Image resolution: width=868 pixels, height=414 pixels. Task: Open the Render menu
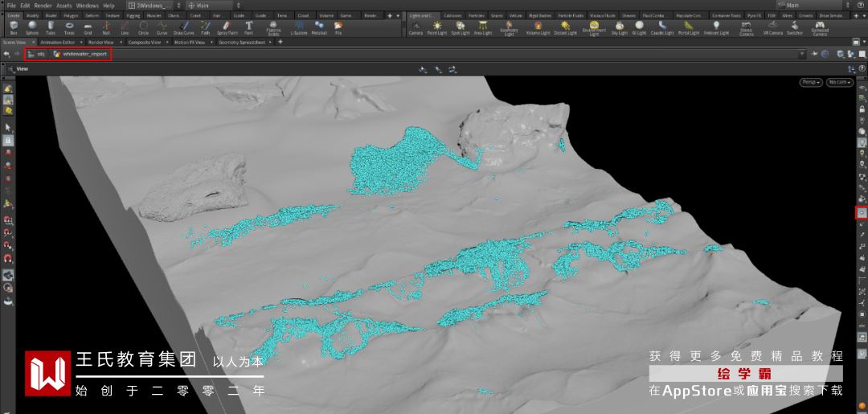(43, 5)
